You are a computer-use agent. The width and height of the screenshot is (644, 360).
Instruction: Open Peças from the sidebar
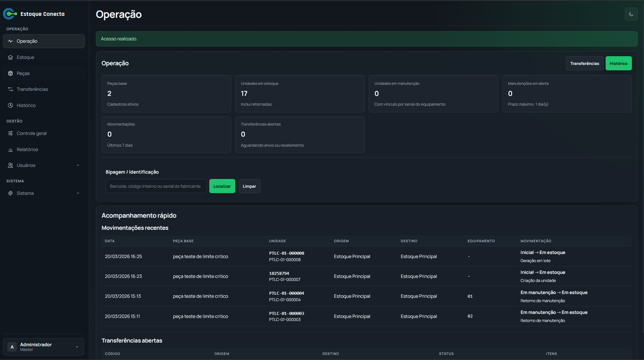point(44,73)
